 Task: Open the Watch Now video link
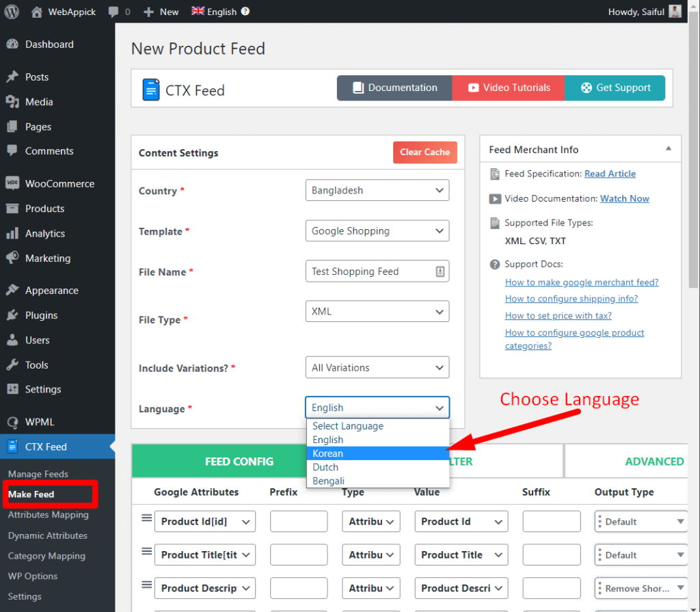click(x=625, y=199)
